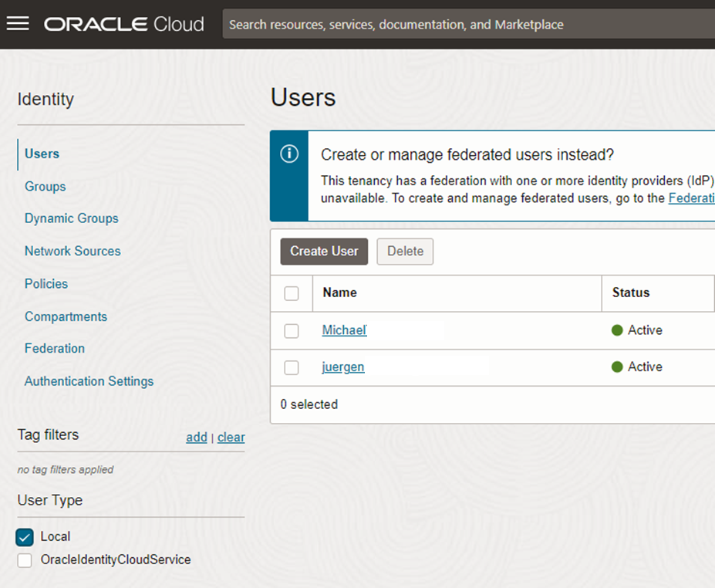Uncheck the Local user type filter
Screen dimensions: 715x588
(25, 537)
